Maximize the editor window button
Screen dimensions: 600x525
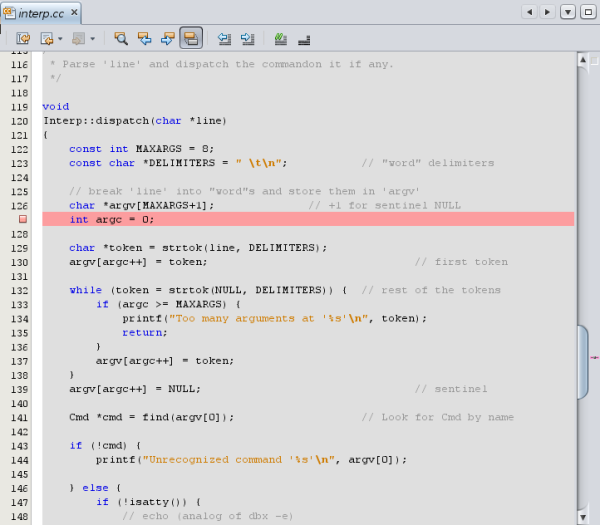tap(588, 12)
